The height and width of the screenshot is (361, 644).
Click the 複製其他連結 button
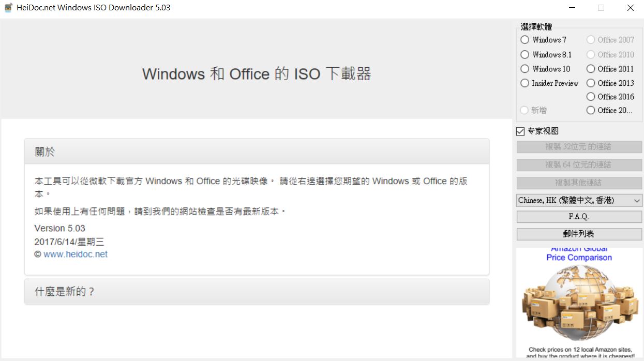click(x=579, y=183)
